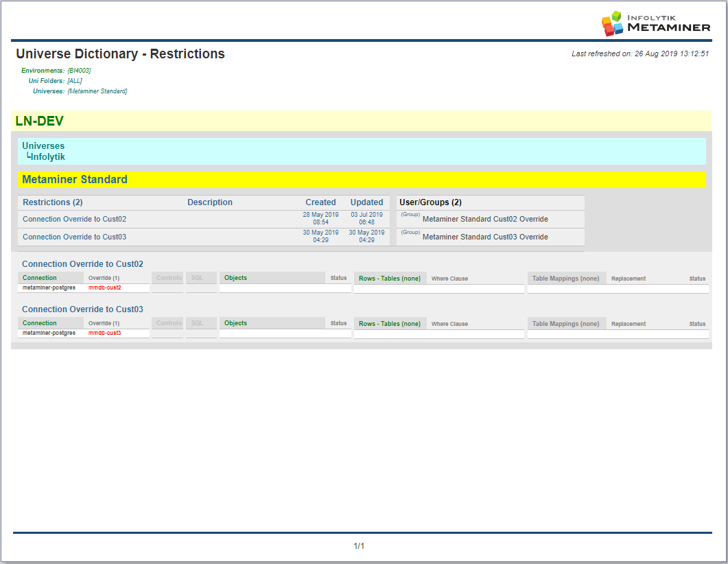Click the User/Groups (2) header
The image size is (728, 564).
(x=430, y=202)
